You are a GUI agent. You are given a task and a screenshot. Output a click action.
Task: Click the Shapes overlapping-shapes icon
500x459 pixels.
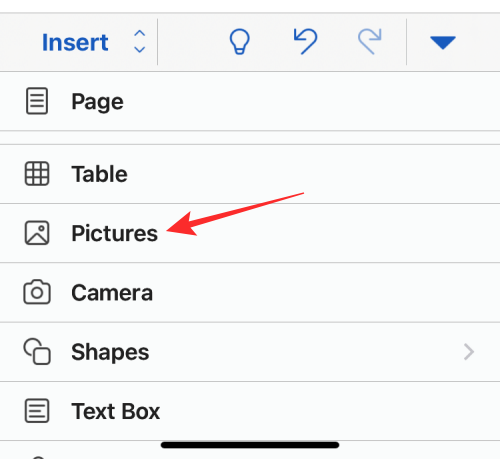(37, 351)
